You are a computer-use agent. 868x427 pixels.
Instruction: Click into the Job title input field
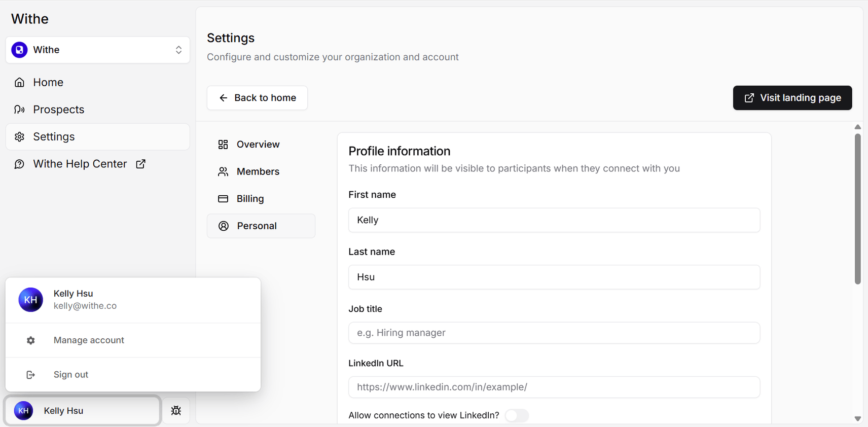554,333
